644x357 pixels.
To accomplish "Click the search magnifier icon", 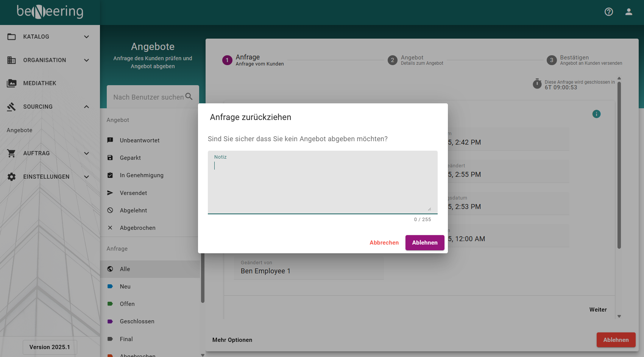I will click(189, 97).
